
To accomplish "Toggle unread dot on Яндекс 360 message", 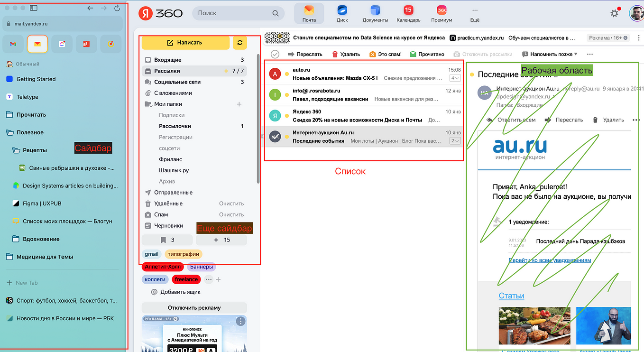I will 287,116.
